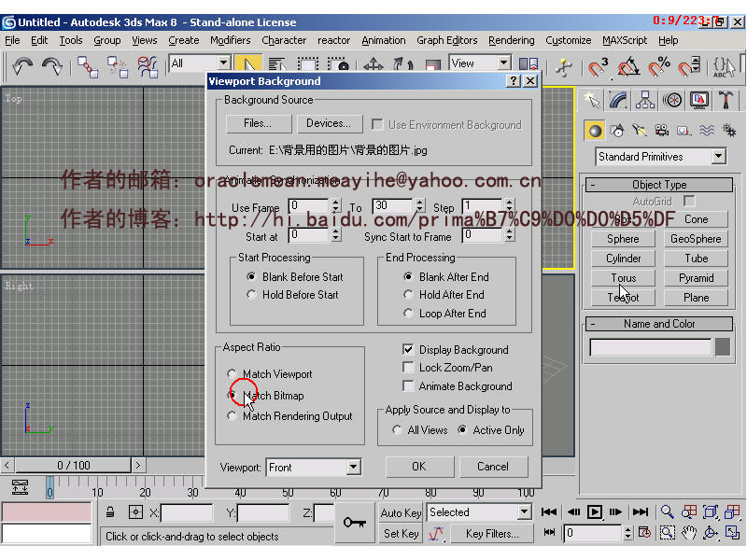Check the Display Background checkbox
This screenshot has height=560, width=747.
(408, 349)
